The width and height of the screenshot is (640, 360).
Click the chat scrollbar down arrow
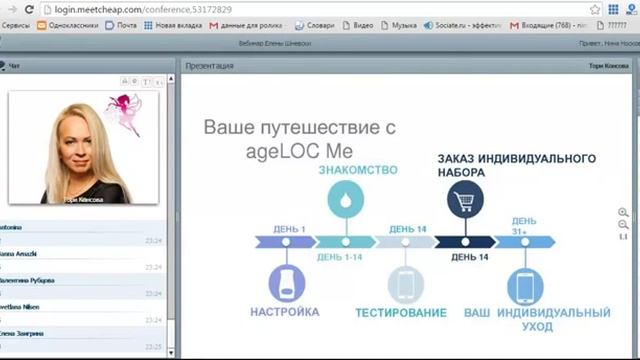coord(171,353)
